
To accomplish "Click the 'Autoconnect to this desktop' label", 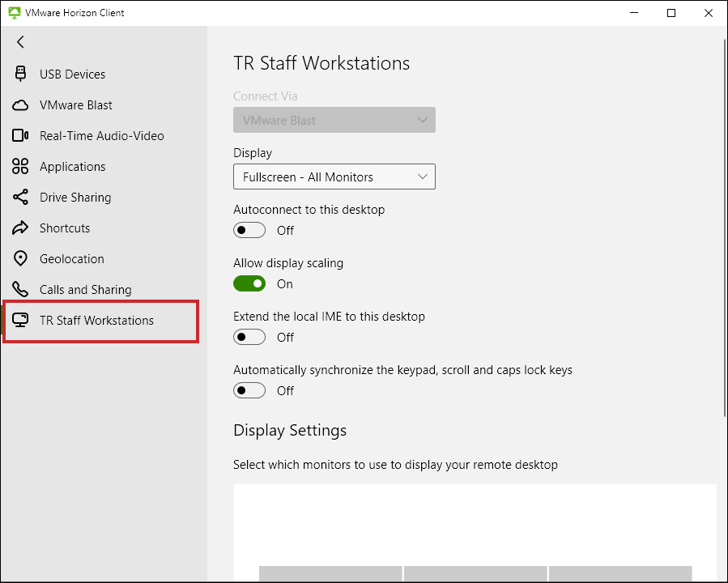I will pos(309,210).
